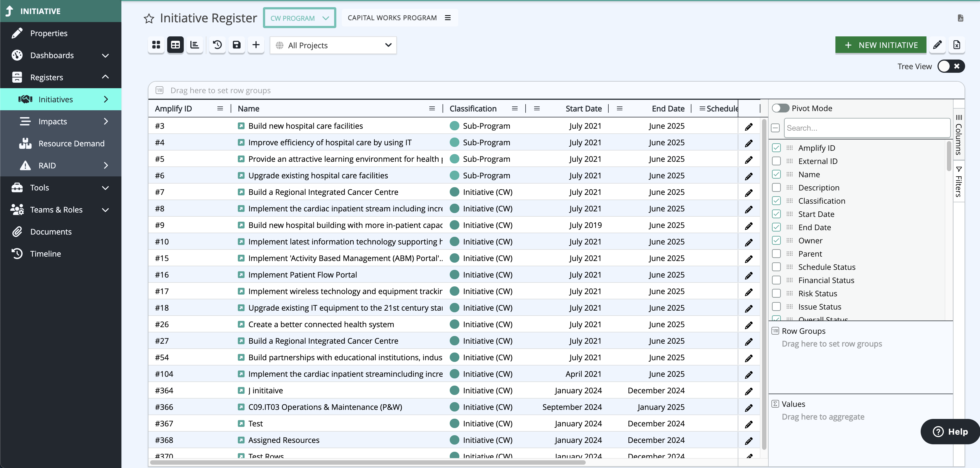This screenshot has width=980, height=468.
Task: Select the table view icon
Action: click(175, 45)
